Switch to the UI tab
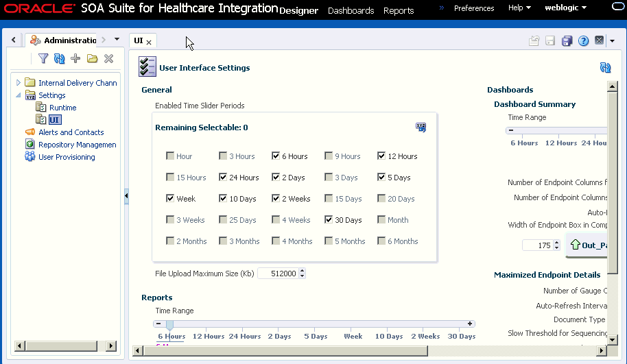The width and height of the screenshot is (627, 364). 139,40
